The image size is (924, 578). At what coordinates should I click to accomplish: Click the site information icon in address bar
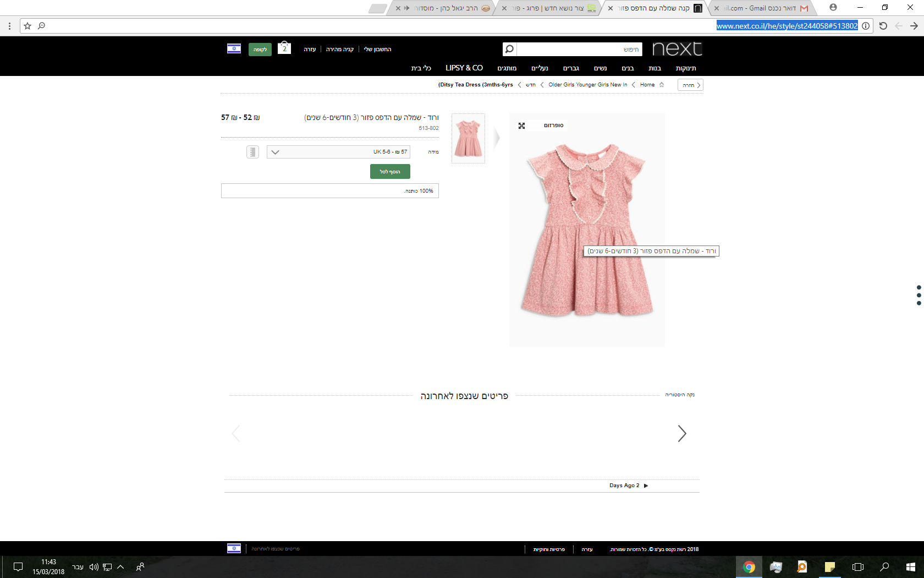[x=866, y=26]
